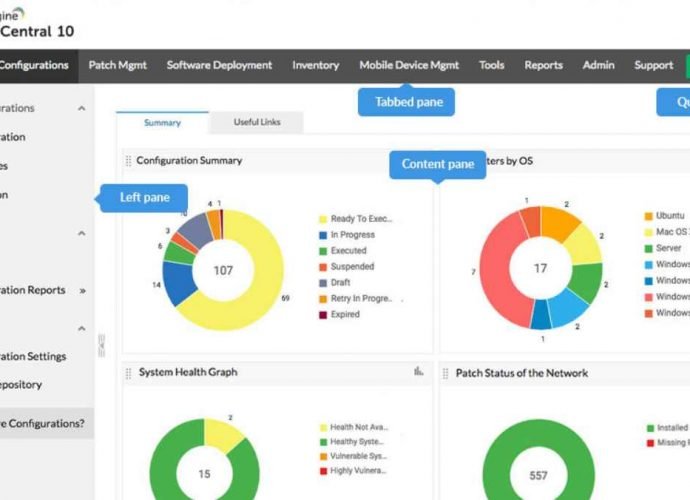Click the Vulnerable Sys.. legend swatch
The width and height of the screenshot is (690, 500).
(323, 456)
